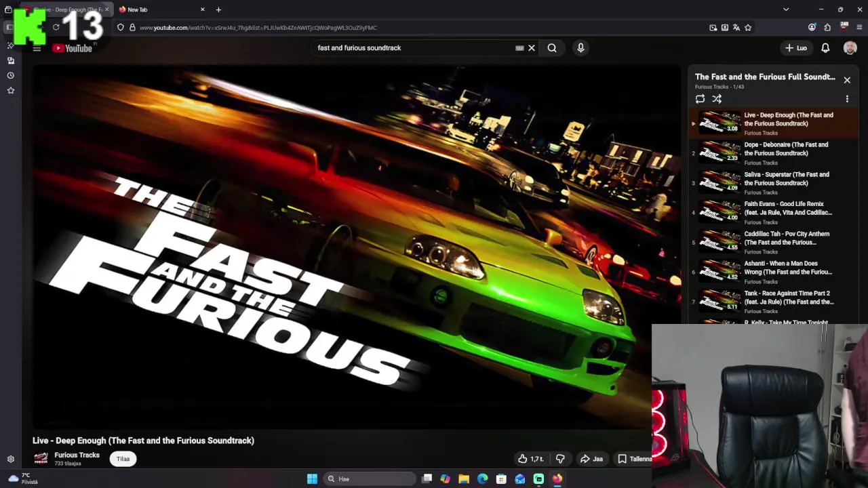
Task: Reload the page with the refresh button
Action: click(x=56, y=27)
